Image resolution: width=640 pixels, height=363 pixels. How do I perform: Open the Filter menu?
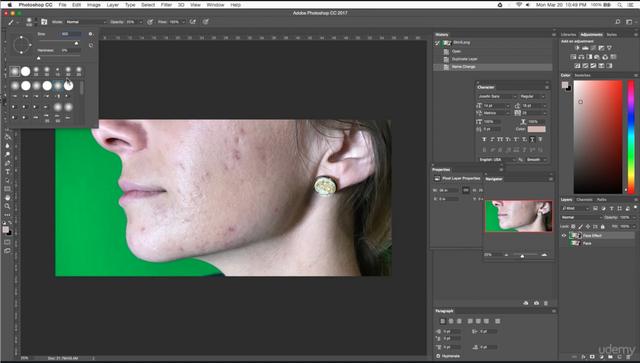pyautogui.click(x=166, y=5)
